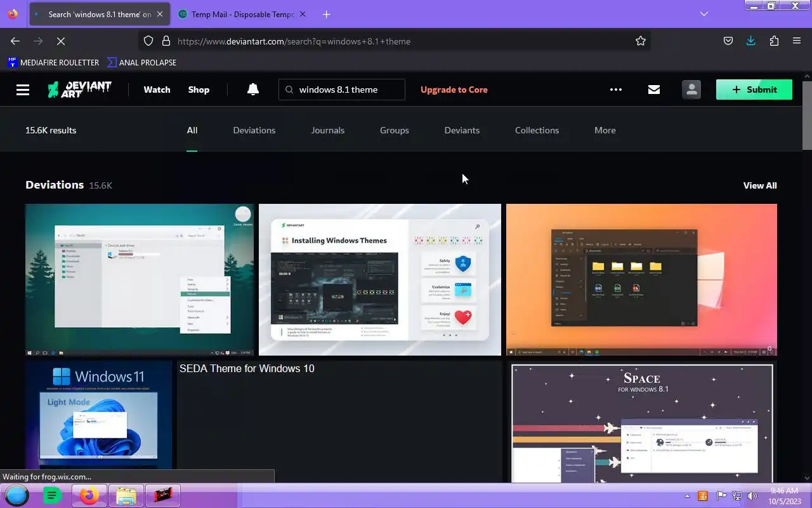
Task: Open the teal forest theme thumbnail
Action: tap(140, 279)
